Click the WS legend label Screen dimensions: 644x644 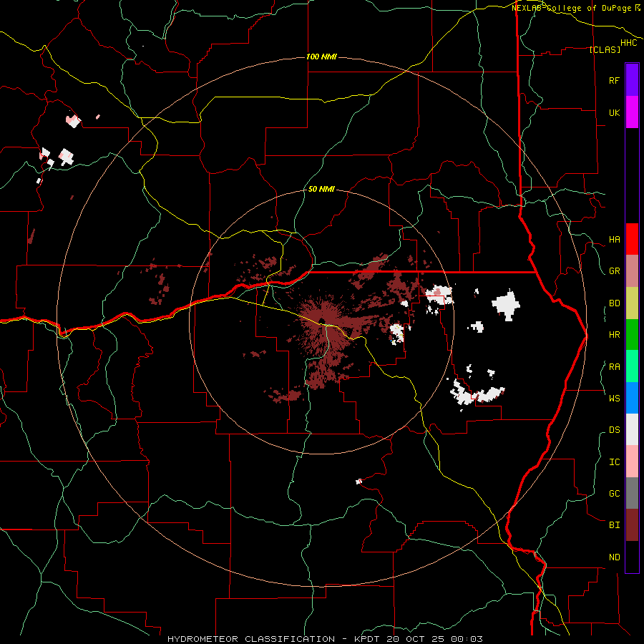click(614, 399)
